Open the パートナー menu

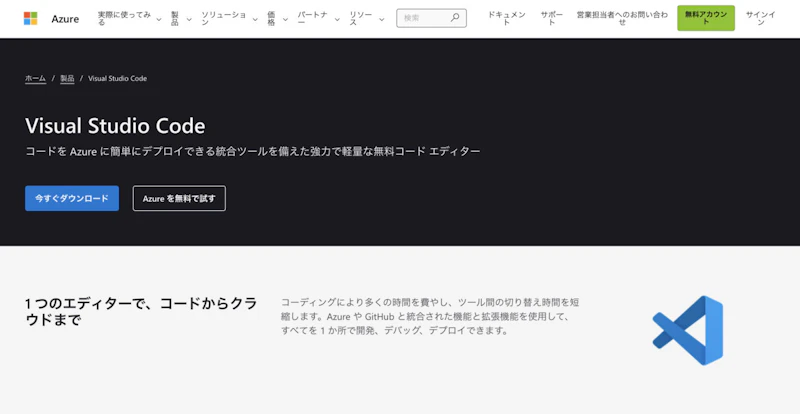pos(313,19)
